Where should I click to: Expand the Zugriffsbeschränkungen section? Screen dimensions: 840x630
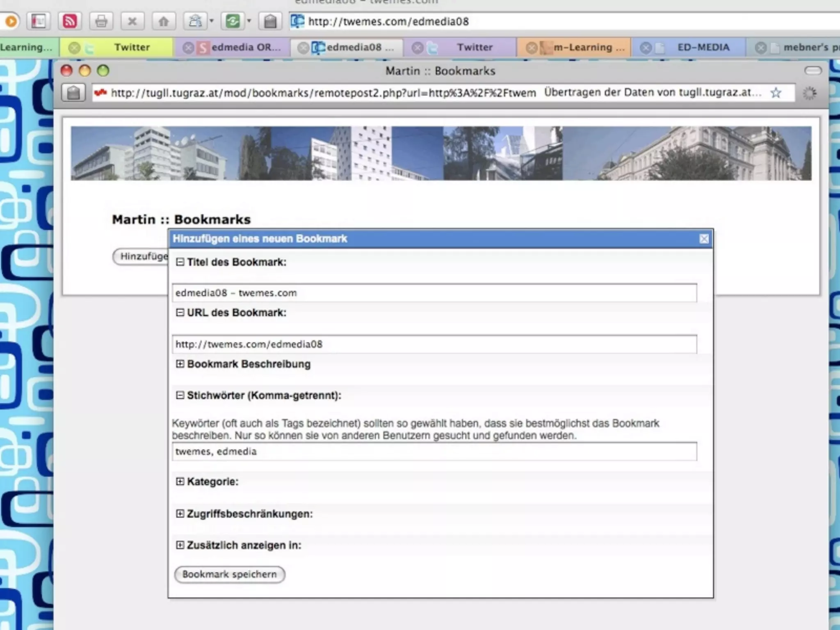180,514
